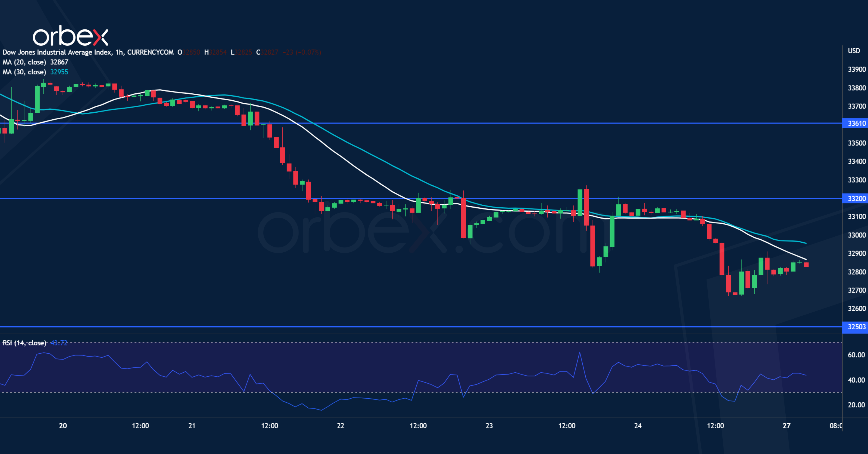The width and height of the screenshot is (868, 454).
Task: Select the Dow Jones Industrial Average title
Action: (57, 52)
